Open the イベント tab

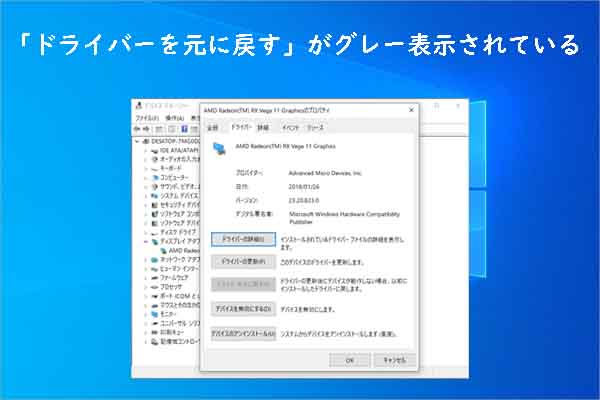[290, 128]
